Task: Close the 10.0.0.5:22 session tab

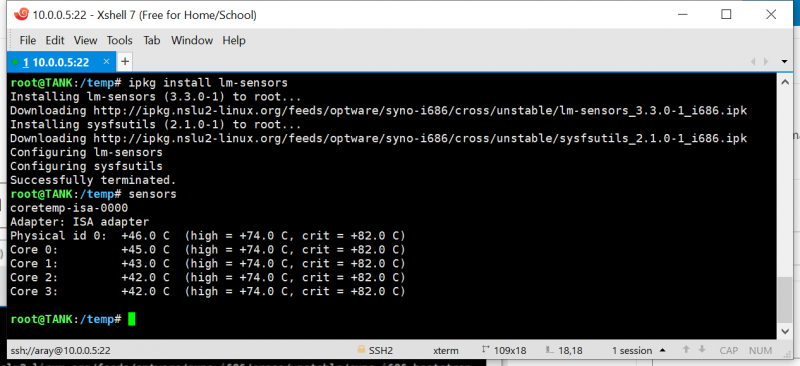Action: pyautogui.click(x=106, y=62)
